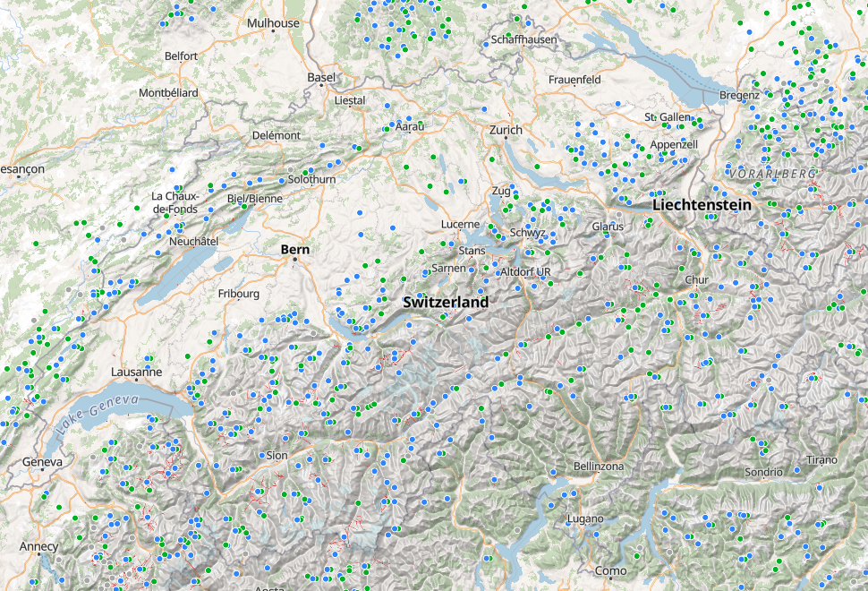Image resolution: width=868 pixels, height=591 pixels.
Task: Click the Delémont place name
Action: (x=277, y=135)
